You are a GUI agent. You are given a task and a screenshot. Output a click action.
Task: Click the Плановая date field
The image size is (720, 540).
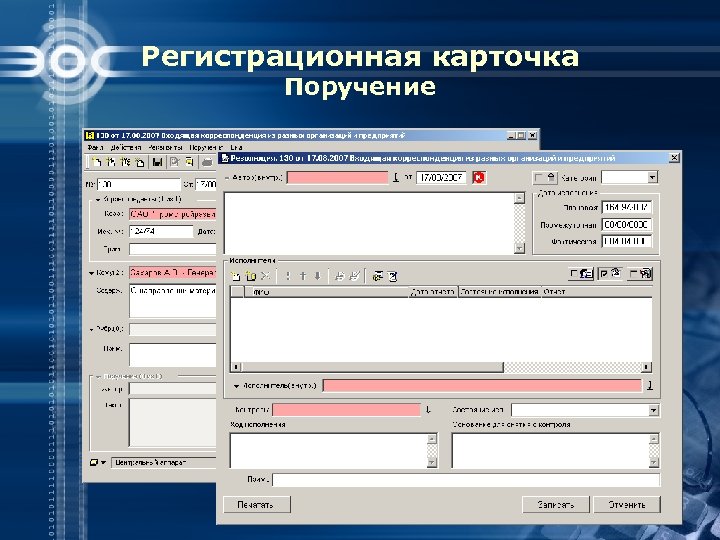627,207
